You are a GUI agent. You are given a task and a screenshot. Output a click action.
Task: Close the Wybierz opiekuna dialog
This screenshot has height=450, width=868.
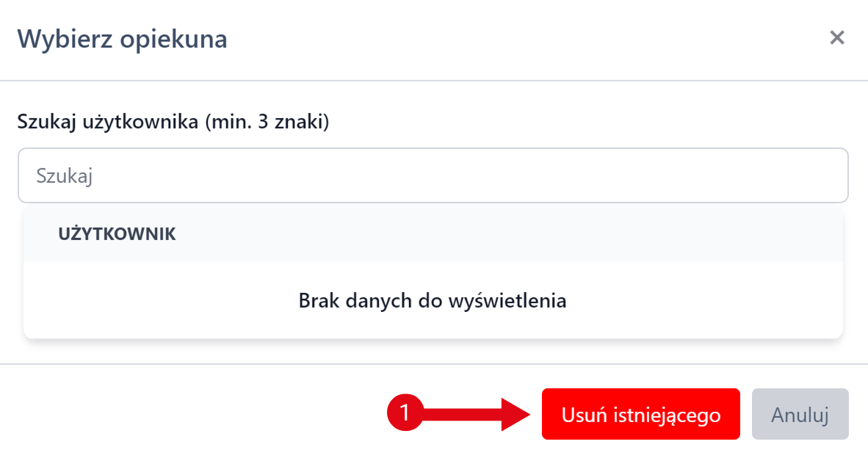click(836, 38)
